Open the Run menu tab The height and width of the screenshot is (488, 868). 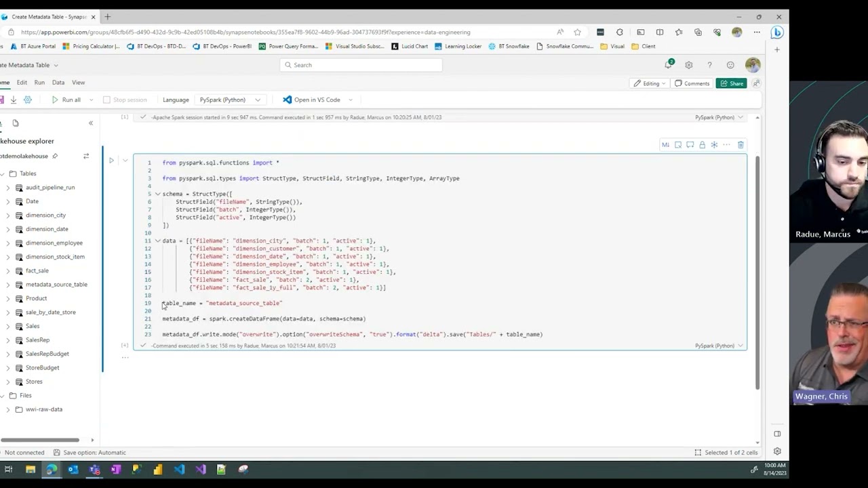pos(39,83)
